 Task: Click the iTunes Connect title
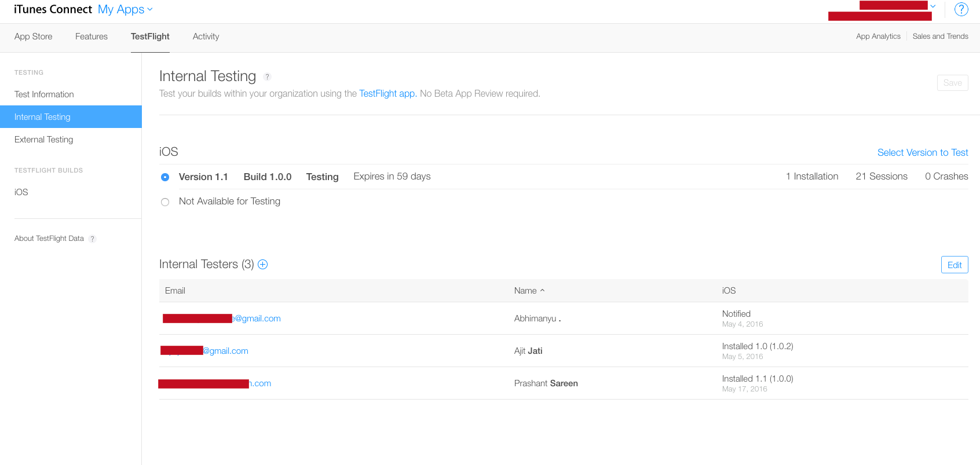pos(53,9)
